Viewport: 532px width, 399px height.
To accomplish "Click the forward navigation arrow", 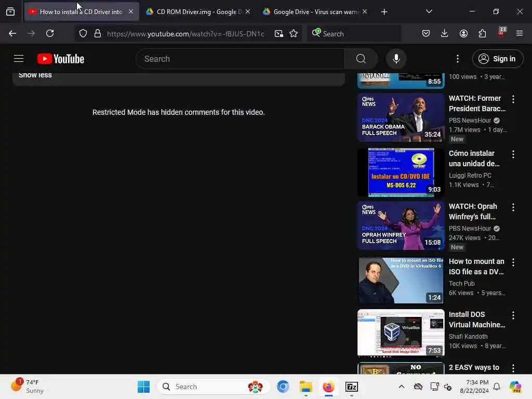I will [31, 33].
